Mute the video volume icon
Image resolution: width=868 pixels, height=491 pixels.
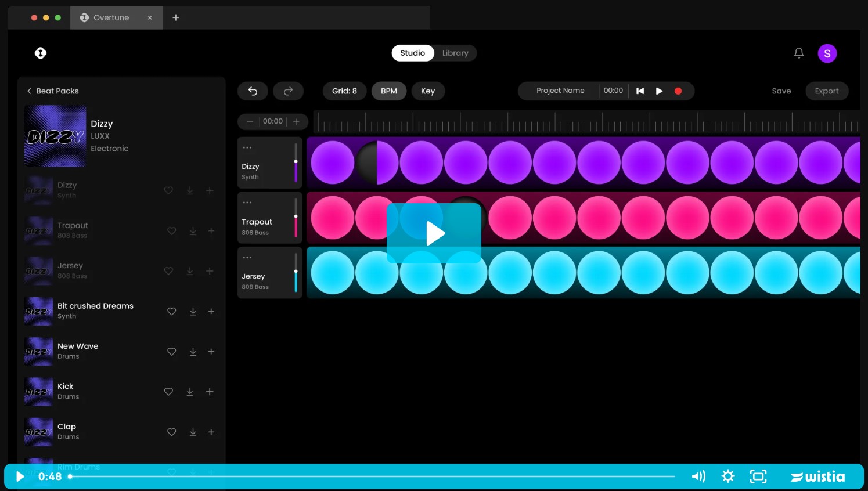(698, 476)
